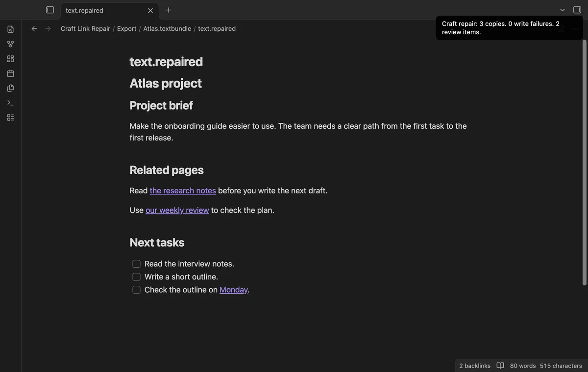Open the 'our weekly review' link
Screen dimensions: 588x372
pos(177,210)
